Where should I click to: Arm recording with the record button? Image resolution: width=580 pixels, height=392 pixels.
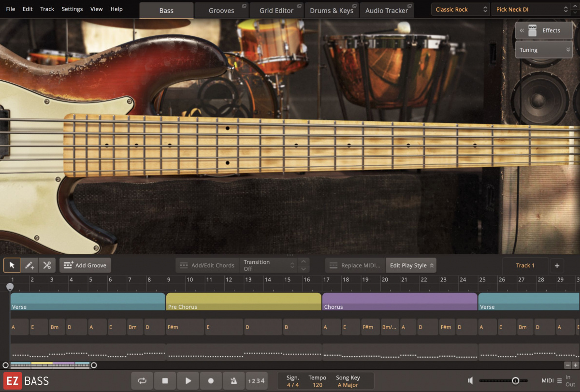[x=211, y=380]
